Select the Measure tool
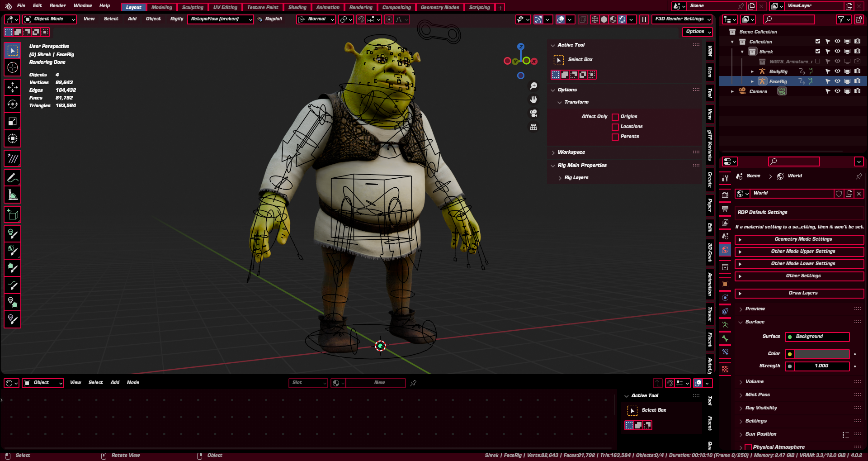 pos(13,195)
